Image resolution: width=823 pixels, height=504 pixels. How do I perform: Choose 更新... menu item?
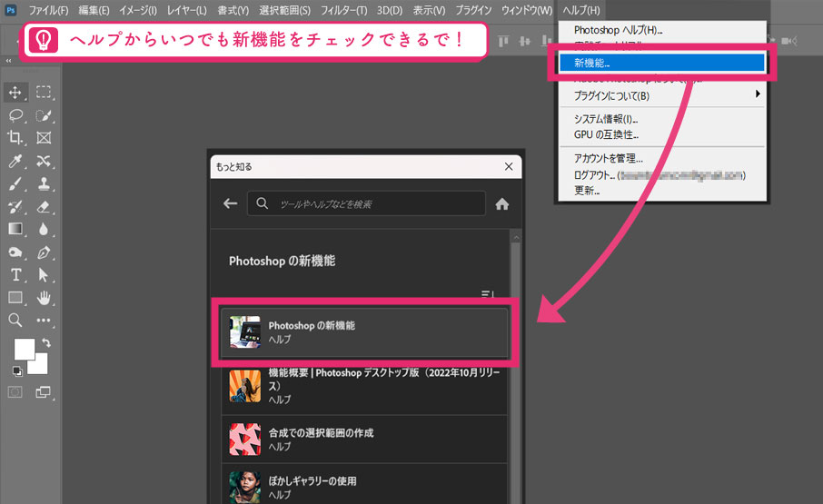point(662,191)
